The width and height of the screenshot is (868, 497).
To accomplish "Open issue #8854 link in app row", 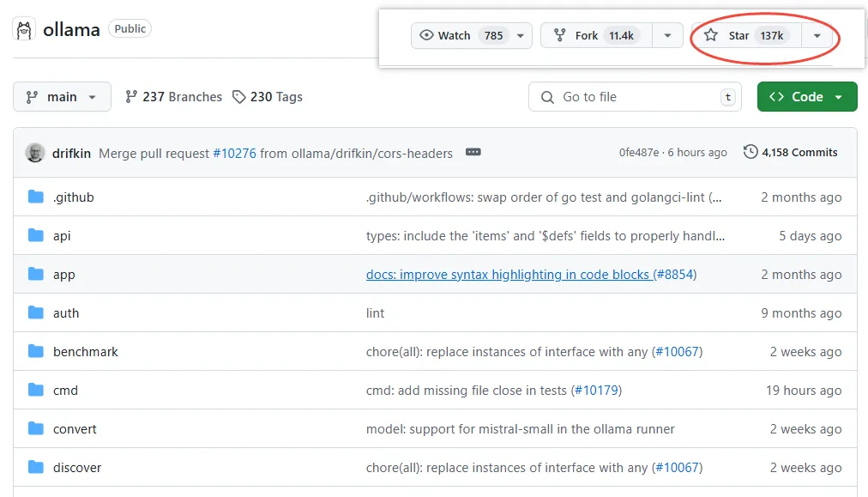I will [x=675, y=275].
